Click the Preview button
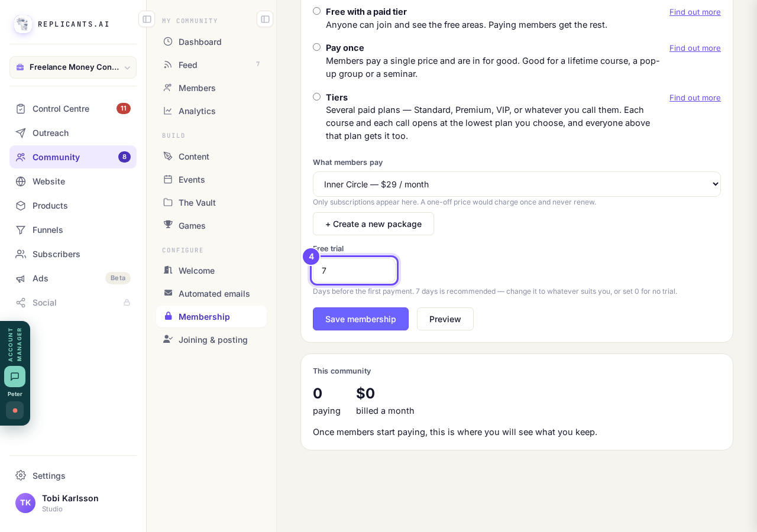The image size is (757, 532). (x=445, y=319)
